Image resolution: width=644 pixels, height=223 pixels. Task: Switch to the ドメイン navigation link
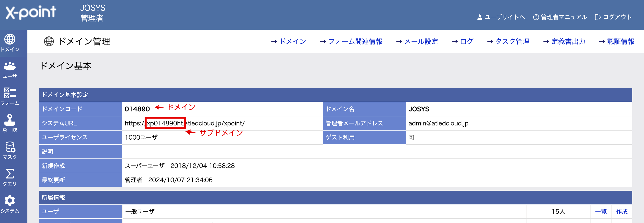point(289,42)
